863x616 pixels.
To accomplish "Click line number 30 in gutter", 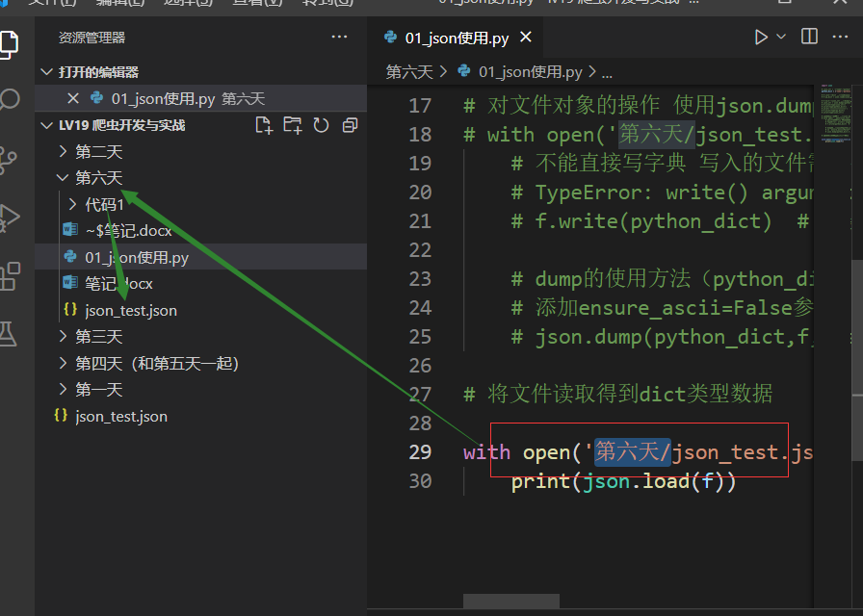I will click(420, 481).
